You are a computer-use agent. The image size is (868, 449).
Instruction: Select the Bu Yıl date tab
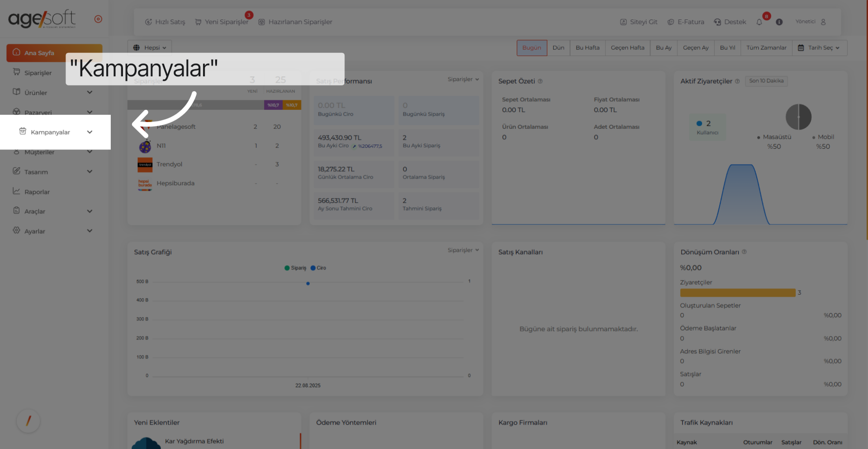tap(727, 47)
